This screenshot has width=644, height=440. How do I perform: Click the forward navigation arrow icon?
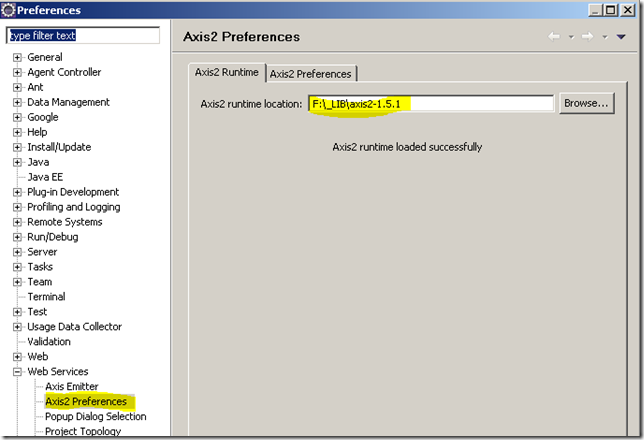[587, 37]
